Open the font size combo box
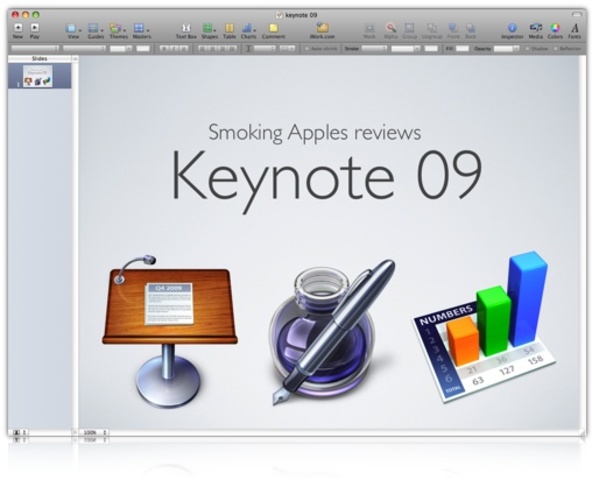 (x=120, y=48)
